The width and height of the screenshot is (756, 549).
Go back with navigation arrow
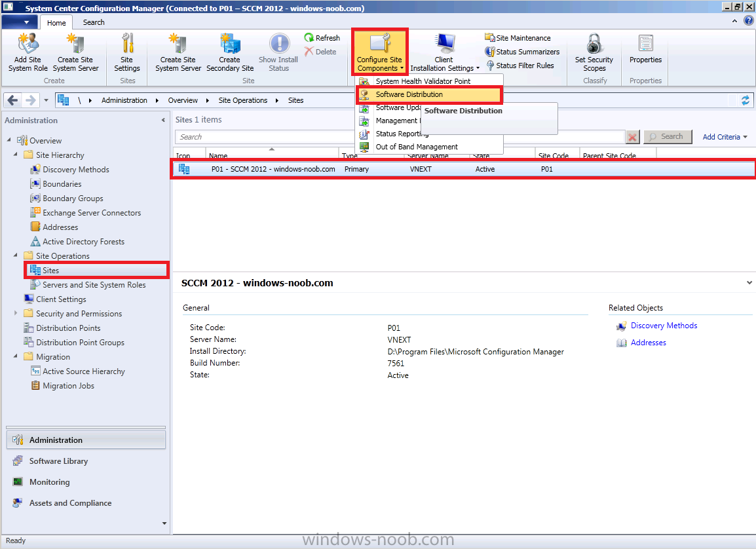pyautogui.click(x=13, y=100)
